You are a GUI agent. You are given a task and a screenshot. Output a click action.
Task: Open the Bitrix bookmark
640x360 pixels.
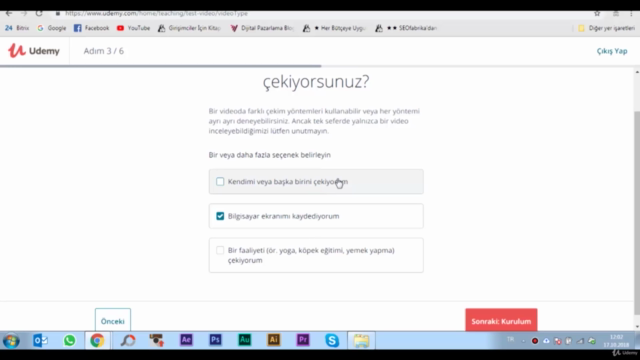pos(17,28)
